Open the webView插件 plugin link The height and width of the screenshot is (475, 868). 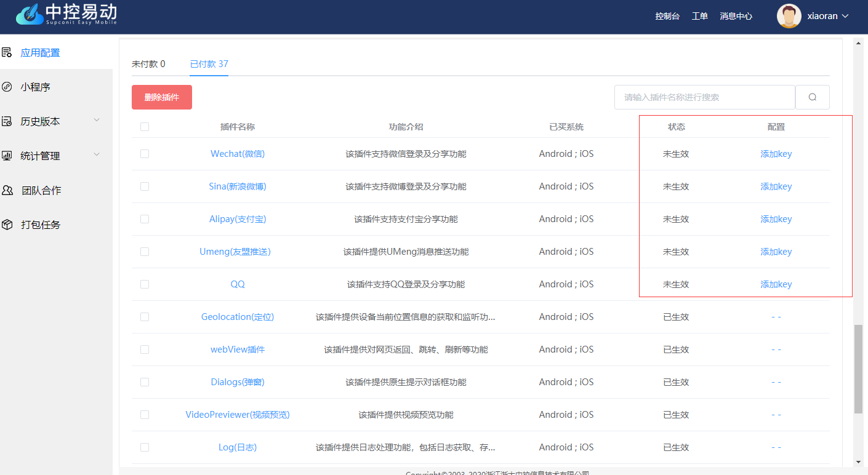click(238, 349)
